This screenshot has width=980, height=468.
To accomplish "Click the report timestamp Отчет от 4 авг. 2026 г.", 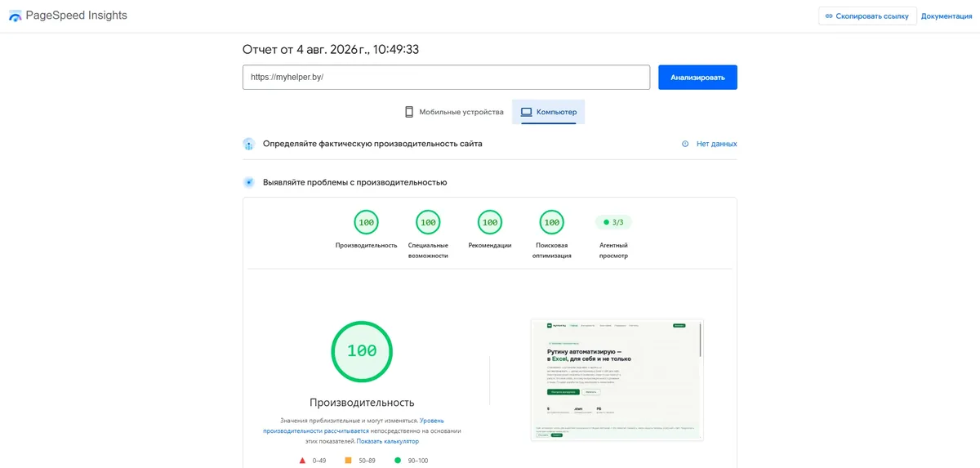I will click(331, 50).
